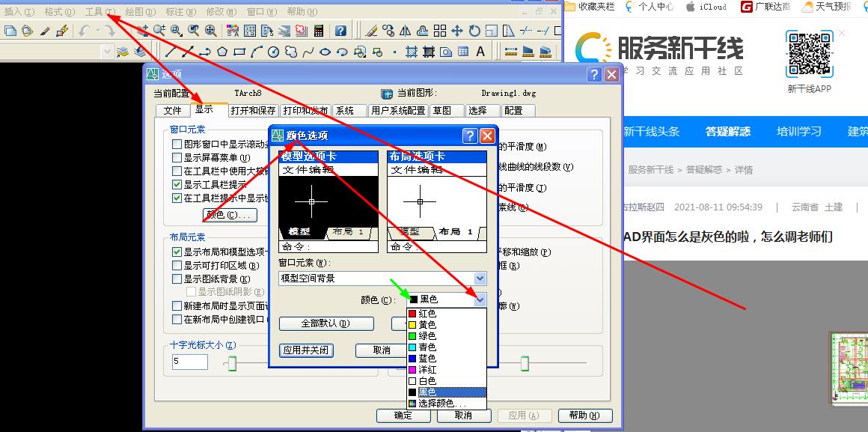The width and height of the screenshot is (868, 432).
Task: Uncheck 显示布局和模型选项卡 checkbox
Action: [177, 252]
